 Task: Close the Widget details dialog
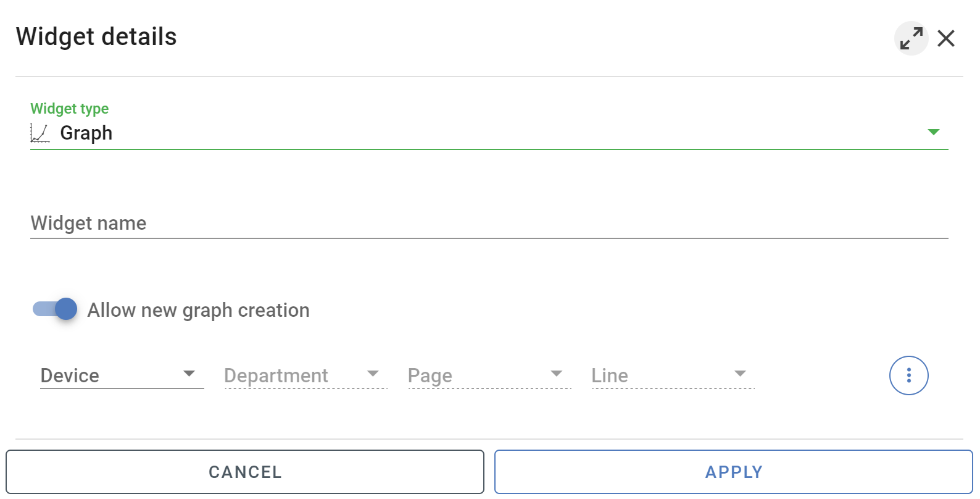point(946,38)
